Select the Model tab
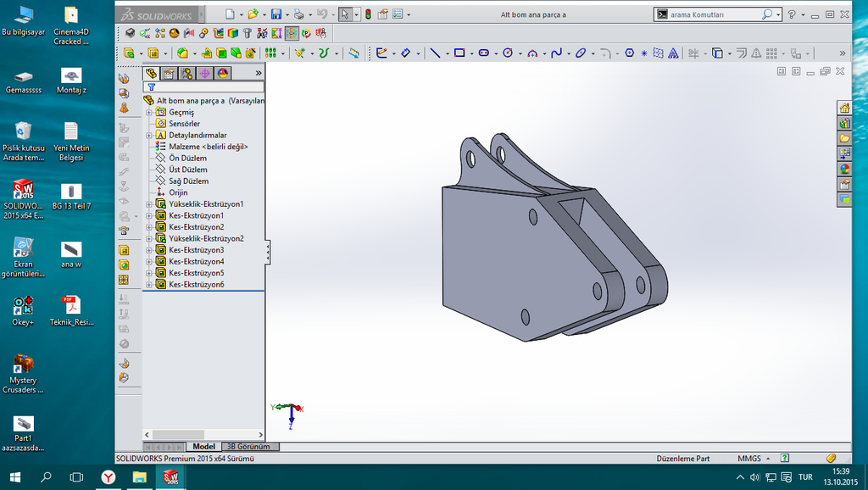This screenshot has height=490, width=868. (x=203, y=447)
